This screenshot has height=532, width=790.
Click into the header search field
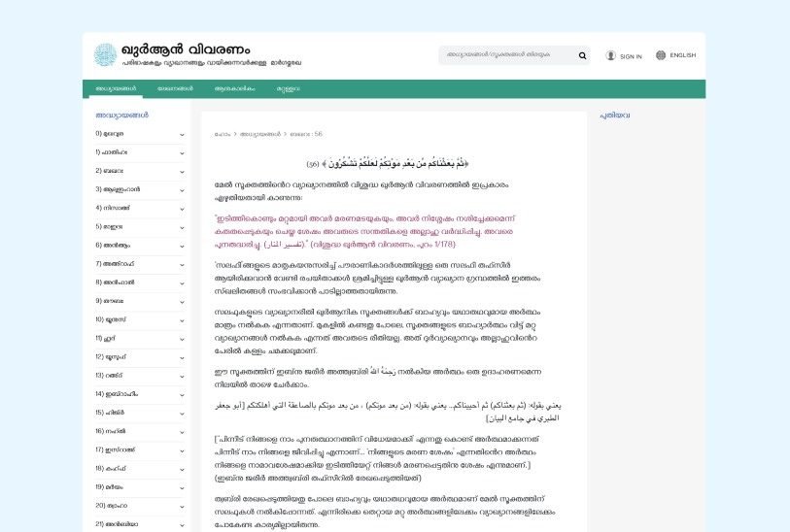tap(505, 55)
